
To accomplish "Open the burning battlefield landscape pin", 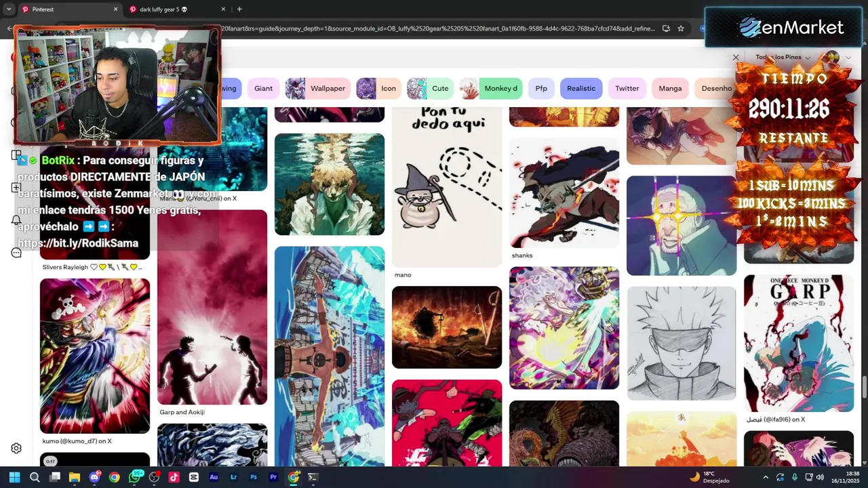I will click(x=447, y=327).
